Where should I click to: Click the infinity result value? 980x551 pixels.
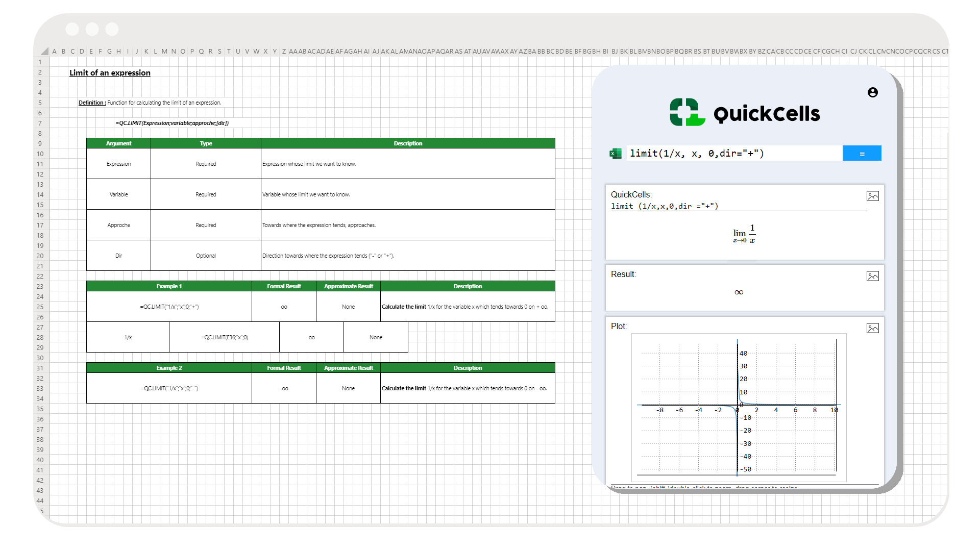coord(739,292)
